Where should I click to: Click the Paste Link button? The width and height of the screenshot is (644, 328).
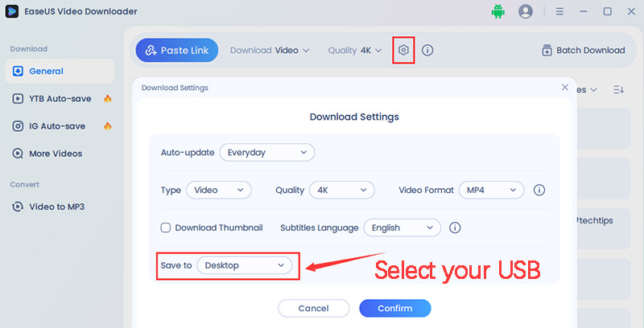click(x=177, y=50)
